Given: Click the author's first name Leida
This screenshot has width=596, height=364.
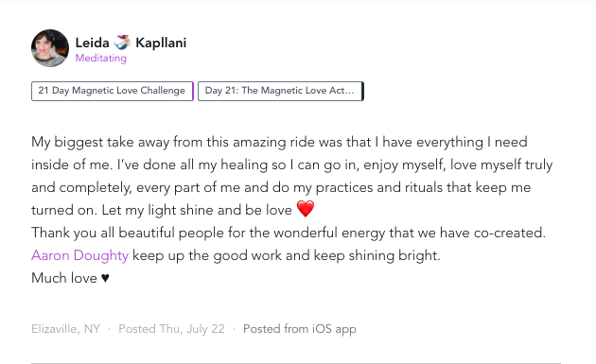Looking at the screenshot, I should [x=93, y=43].
